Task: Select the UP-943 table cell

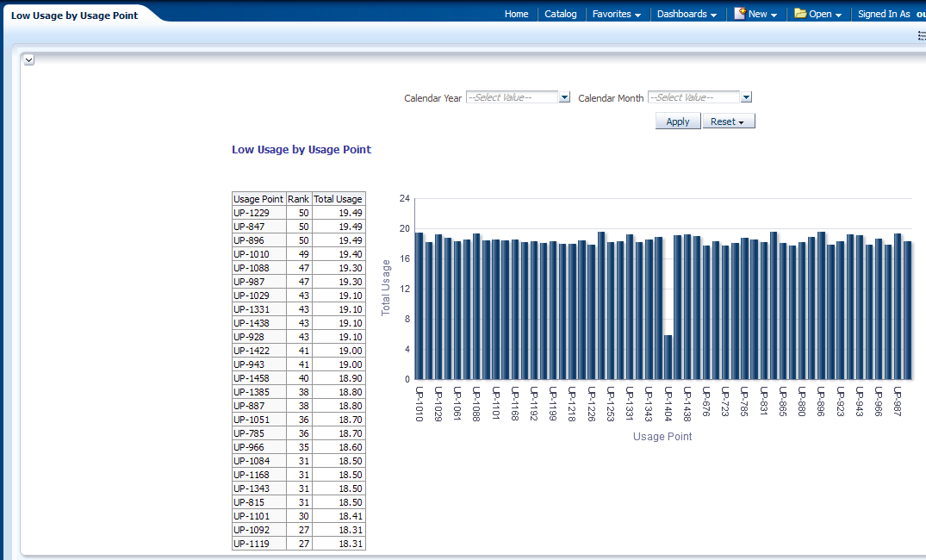Action: coord(258,364)
